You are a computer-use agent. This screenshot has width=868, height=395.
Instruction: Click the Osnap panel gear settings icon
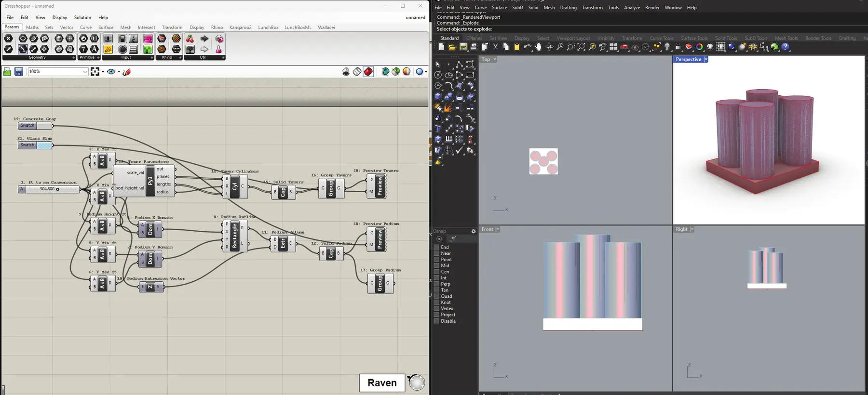click(x=474, y=231)
